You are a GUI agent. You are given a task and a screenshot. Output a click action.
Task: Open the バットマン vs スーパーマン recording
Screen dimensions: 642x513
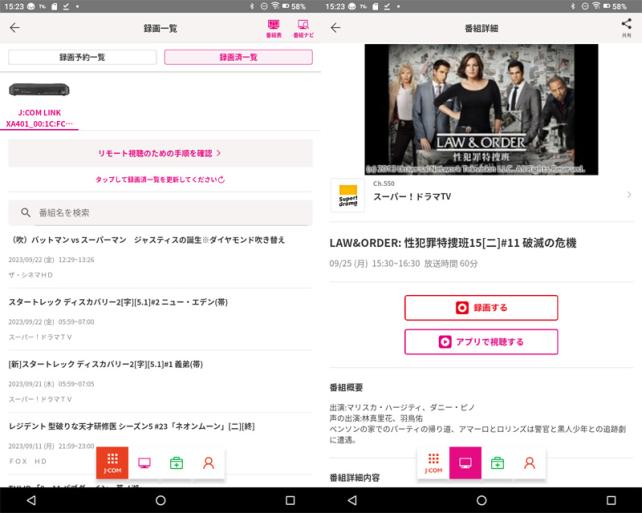click(x=160, y=257)
